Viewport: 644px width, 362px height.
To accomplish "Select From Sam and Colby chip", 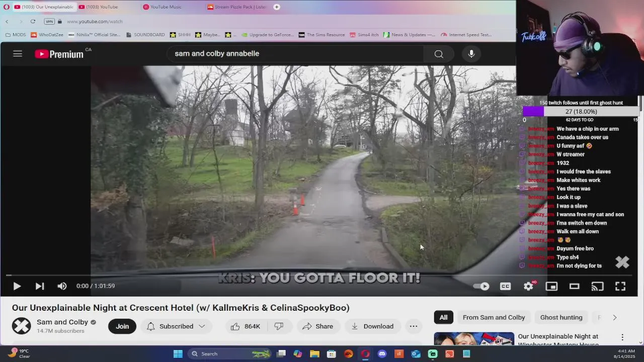I will pos(494,317).
